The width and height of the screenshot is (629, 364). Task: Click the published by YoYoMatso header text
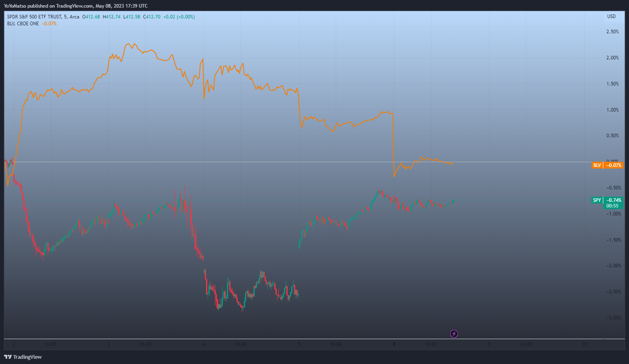[x=76, y=6]
